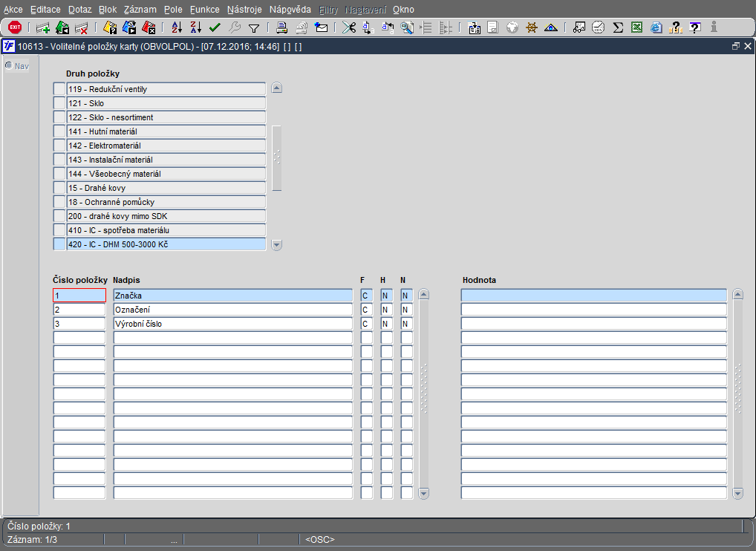Click the funnel filter icon

[253, 27]
